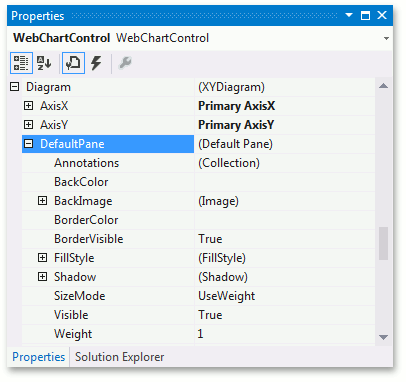Sort properties alphabetically icon
This screenshot has height=382, width=406.
[44, 63]
